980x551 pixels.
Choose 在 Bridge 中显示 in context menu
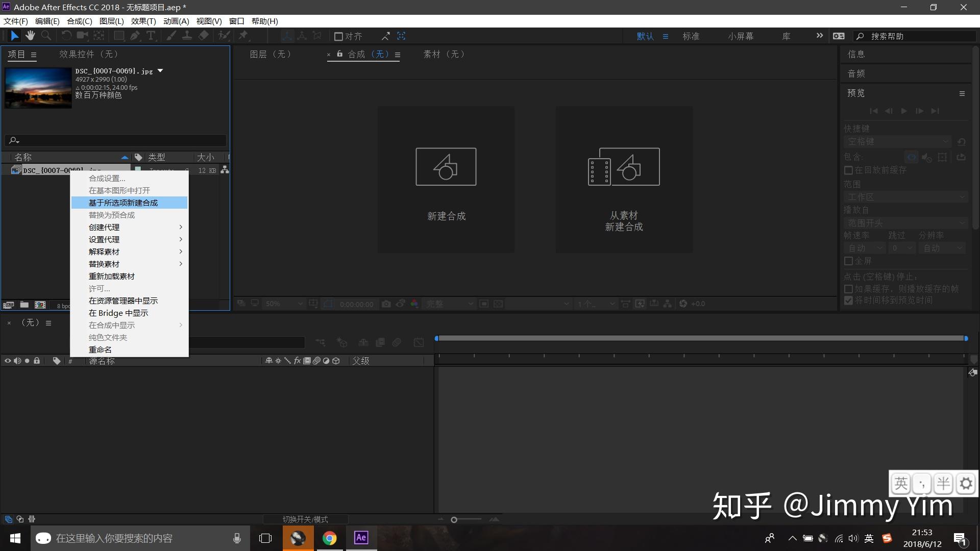[x=130, y=313]
